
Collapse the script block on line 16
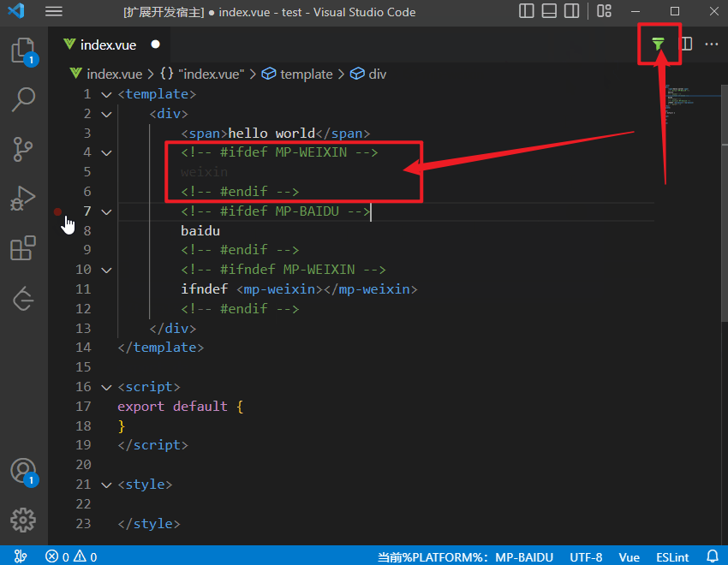pyautogui.click(x=106, y=387)
